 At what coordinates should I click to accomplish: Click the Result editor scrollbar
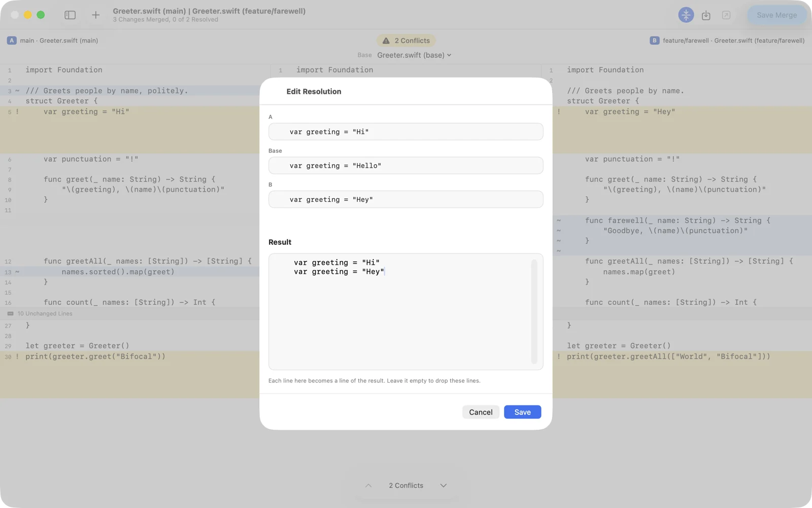tap(534, 311)
